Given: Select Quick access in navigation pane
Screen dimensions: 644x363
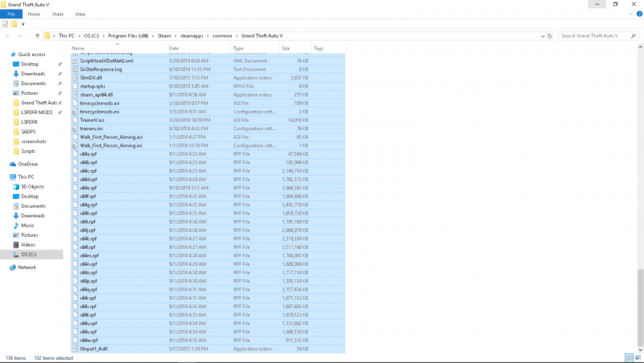Looking at the screenshot, I should pyautogui.click(x=32, y=54).
